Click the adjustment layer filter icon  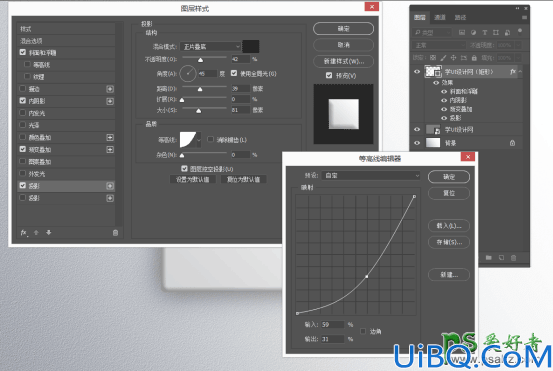pos(473,32)
